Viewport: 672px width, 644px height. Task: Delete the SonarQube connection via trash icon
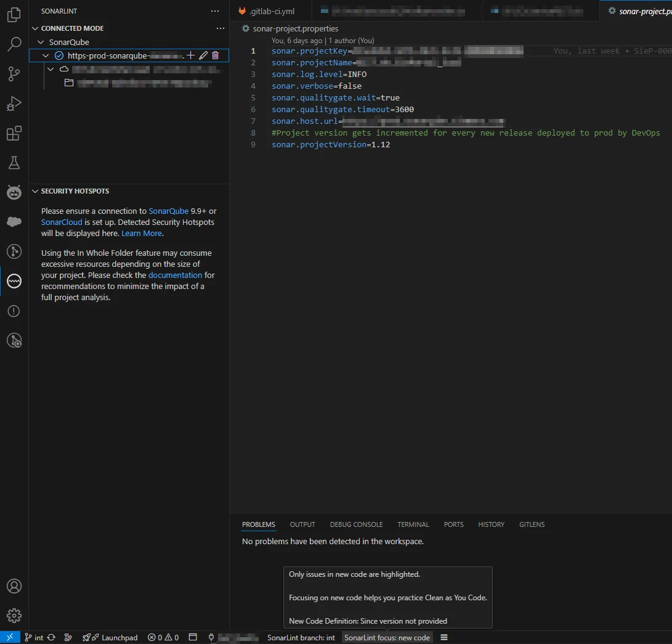pyautogui.click(x=215, y=55)
